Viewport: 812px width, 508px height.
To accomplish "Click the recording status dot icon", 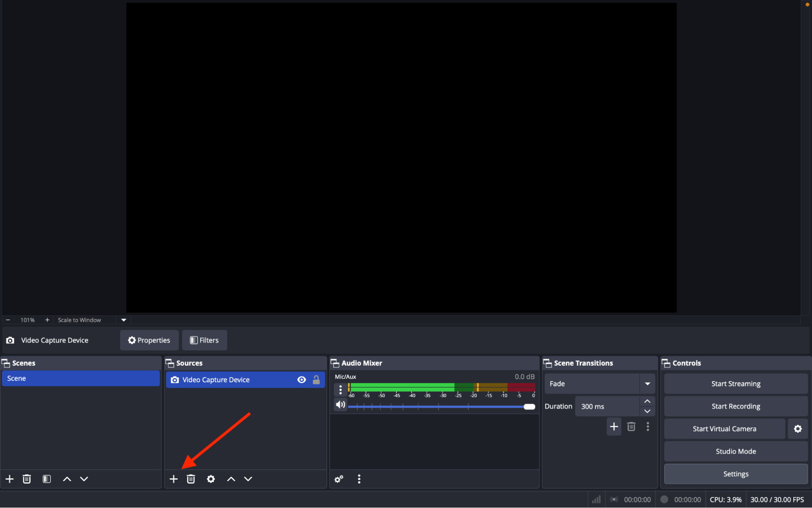I will [665, 499].
